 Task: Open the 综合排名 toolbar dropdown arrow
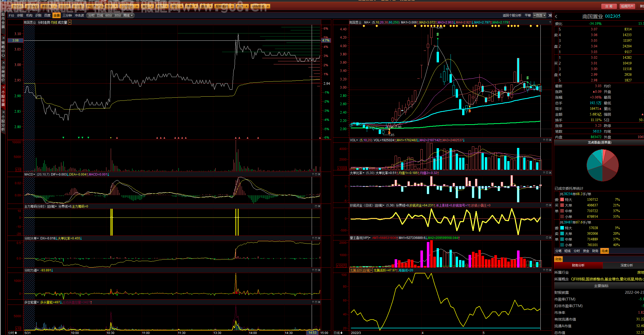point(268,6)
